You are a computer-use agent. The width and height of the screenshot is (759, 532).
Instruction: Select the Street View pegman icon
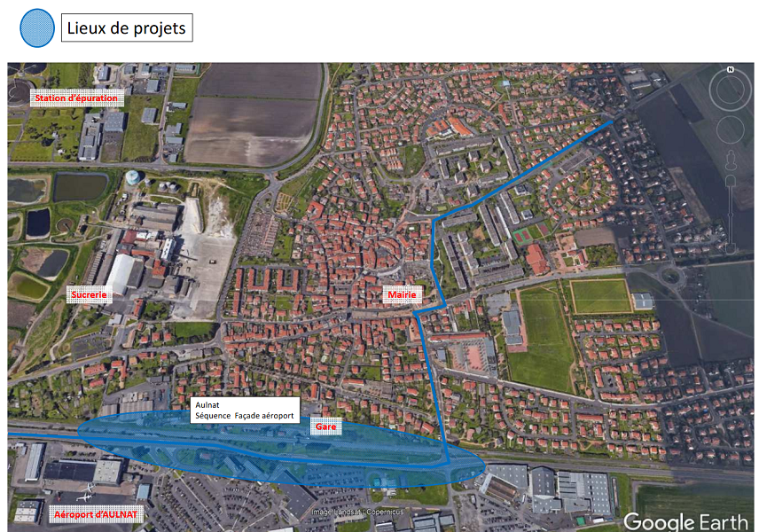point(731,160)
